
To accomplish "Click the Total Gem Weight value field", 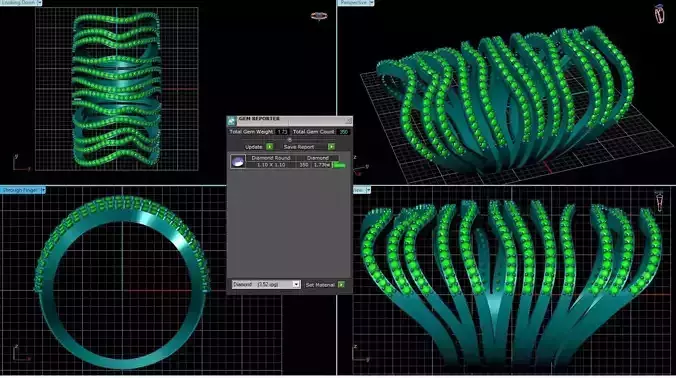I will point(282,132).
